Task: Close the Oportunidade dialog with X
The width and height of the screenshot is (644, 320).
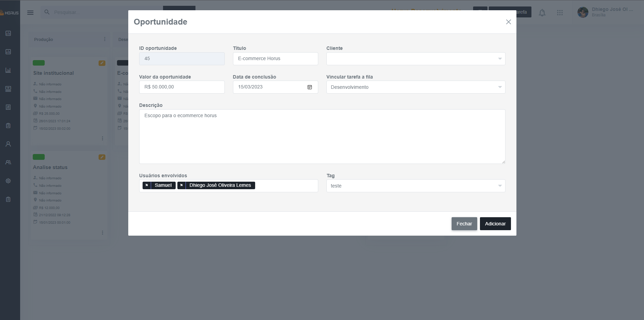Action: (508, 22)
